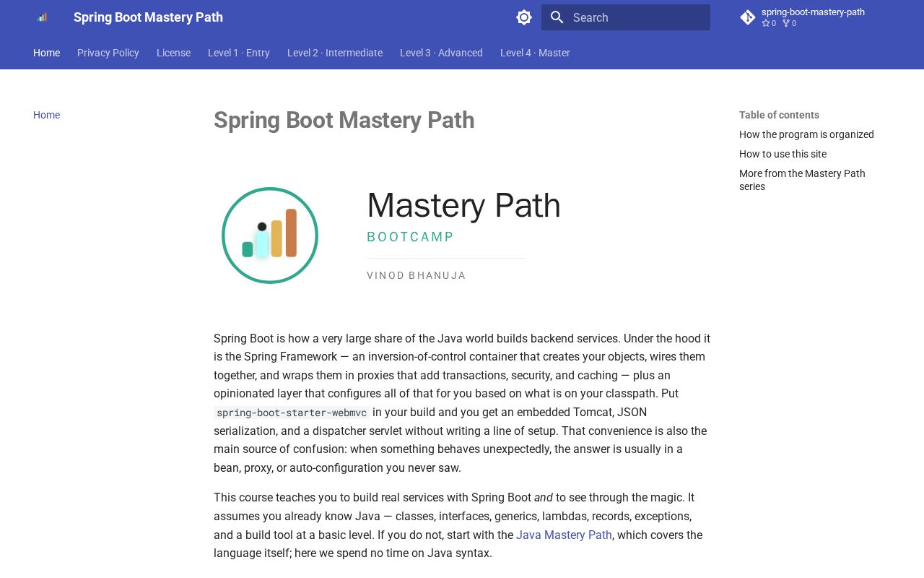Screen dimensions: 924x578
Task: Click the repository stars count
Action: tap(769, 23)
